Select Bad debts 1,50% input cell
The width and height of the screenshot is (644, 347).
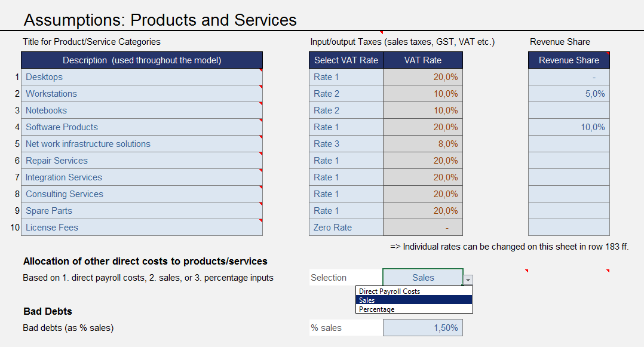point(422,328)
